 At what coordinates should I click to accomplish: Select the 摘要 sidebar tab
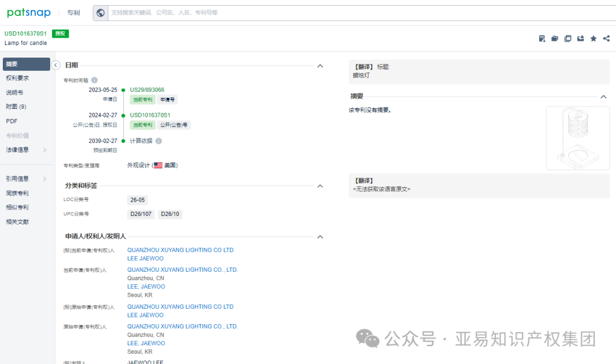point(26,64)
